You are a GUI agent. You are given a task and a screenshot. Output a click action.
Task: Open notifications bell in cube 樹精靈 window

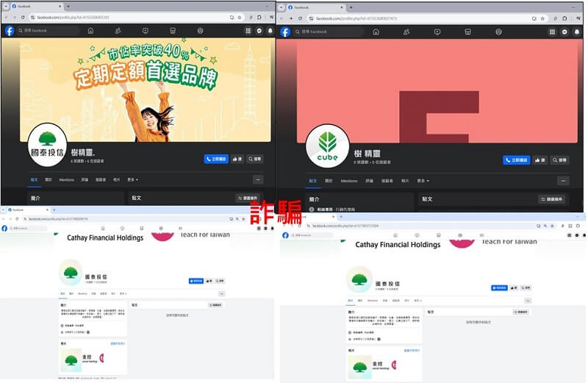[x=577, y=32]
